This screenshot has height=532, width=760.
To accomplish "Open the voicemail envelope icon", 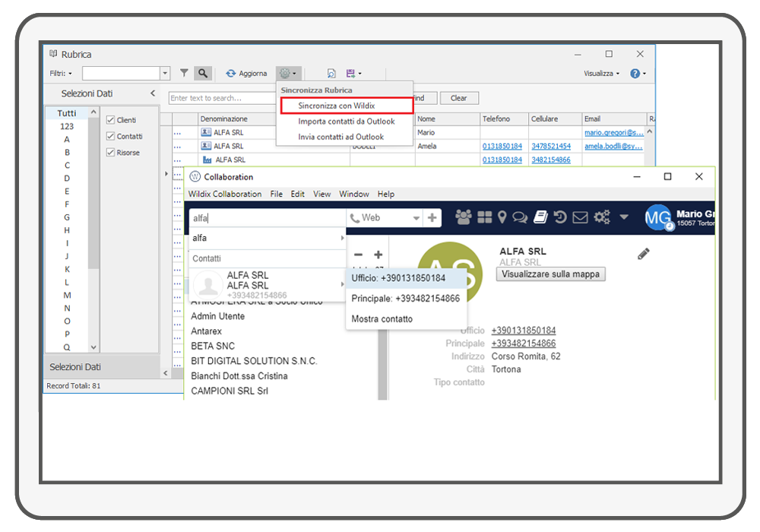I will (580, 217).
